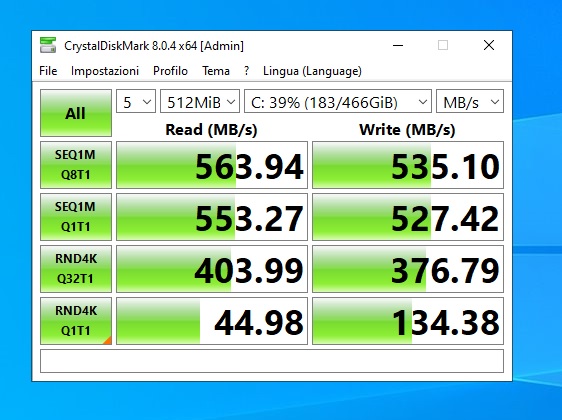Screen dimensions: 562x420
Task: Click the Read (MB/s) column header
Action: coord(211,129)
